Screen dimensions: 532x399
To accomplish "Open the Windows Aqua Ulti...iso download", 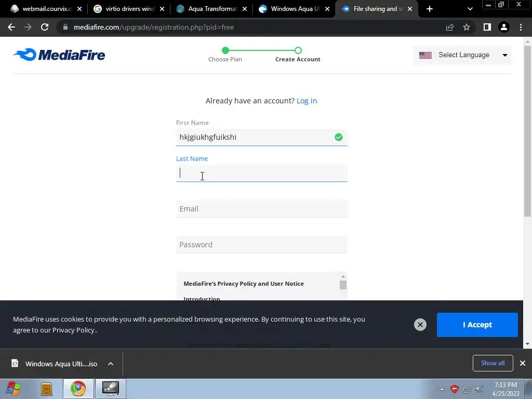I will (61, 364).
